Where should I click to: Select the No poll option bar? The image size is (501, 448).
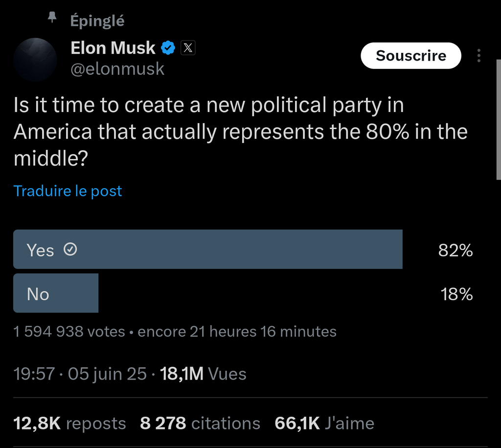[56, 293]
